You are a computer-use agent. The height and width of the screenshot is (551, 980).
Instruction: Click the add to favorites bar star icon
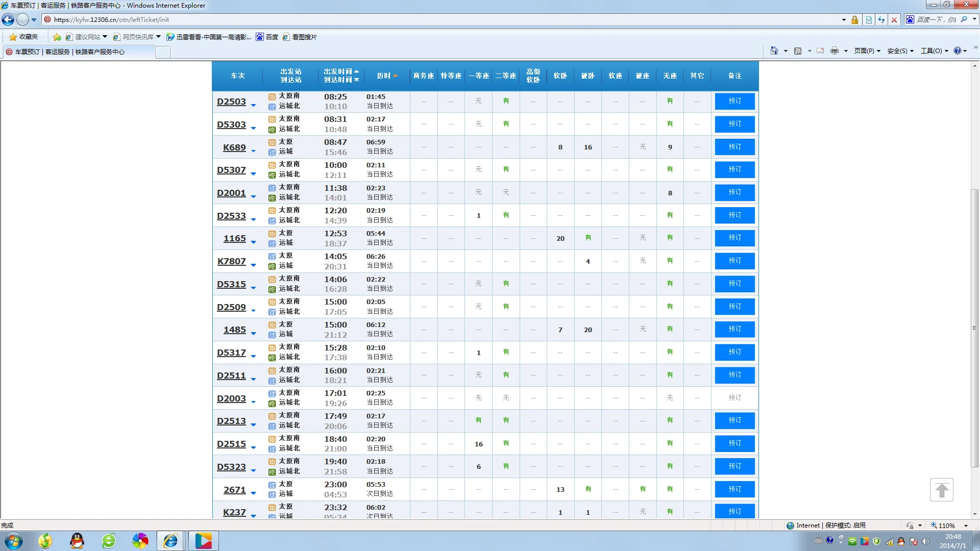(57, 37)
